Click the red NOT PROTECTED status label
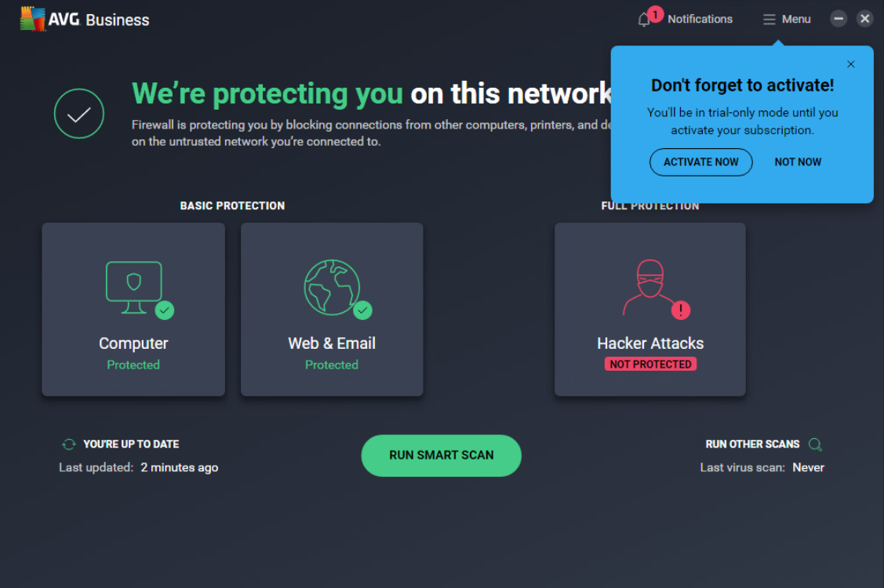884x588 pixels. pos(650,363)
